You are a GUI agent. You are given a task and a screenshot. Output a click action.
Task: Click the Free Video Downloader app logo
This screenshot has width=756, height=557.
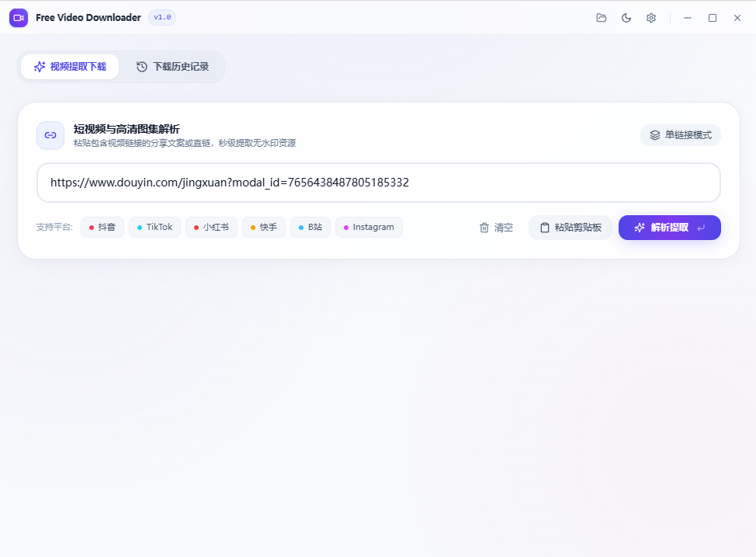click(19, 18)
